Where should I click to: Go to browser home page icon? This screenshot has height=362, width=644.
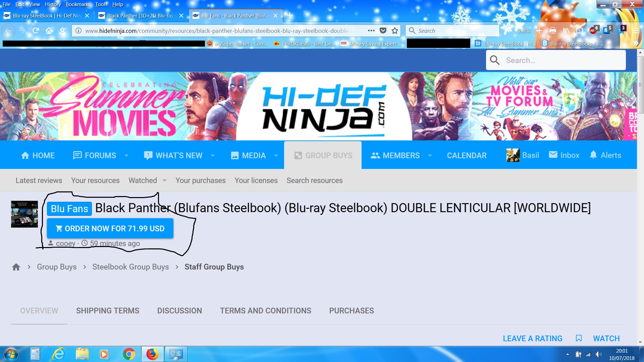click(49, 31)
